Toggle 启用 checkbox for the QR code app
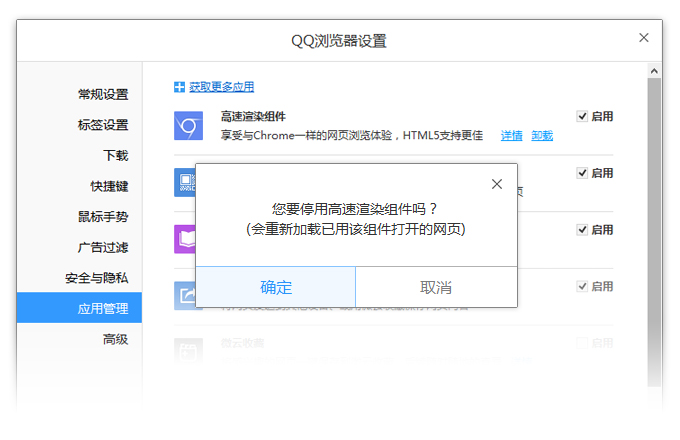The height and width of the screenshot is (440, 680). pyautogui.click(x=582, y=173)
